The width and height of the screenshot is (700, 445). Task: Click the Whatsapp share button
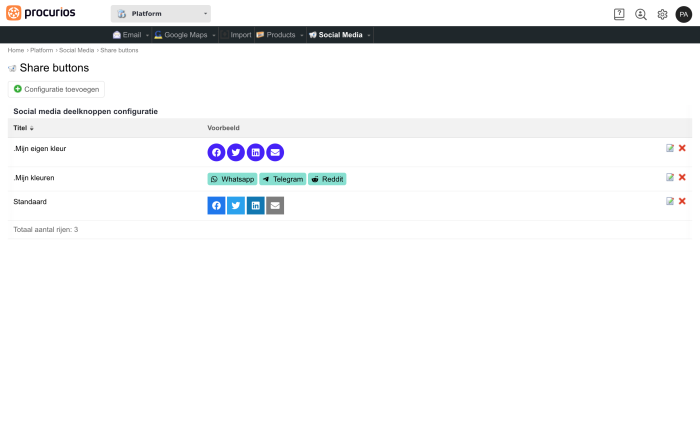pyautogui.click(x=232, y=179)
